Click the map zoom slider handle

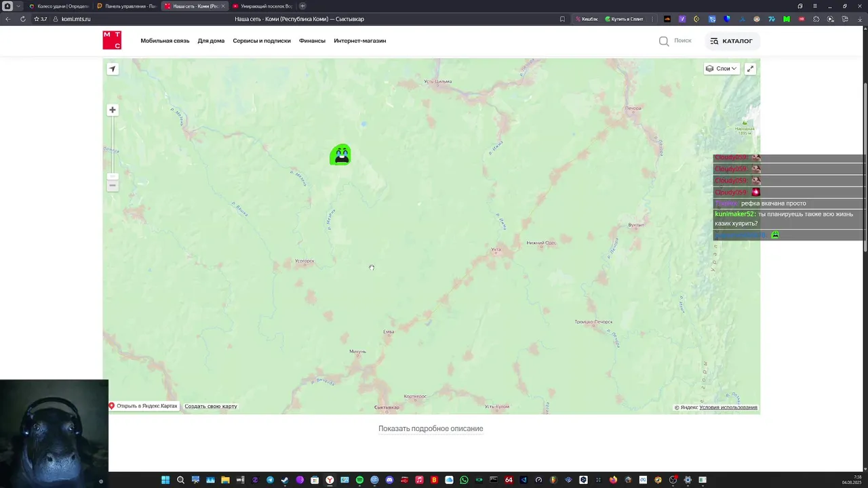(x=113, y=176)
